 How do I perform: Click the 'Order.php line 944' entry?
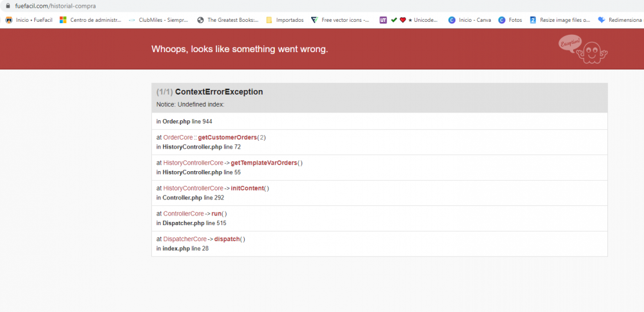tap(187, 122)
